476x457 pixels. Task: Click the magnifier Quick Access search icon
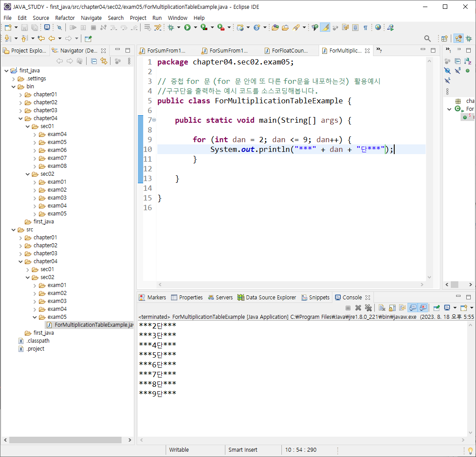(x=427, y=38)
